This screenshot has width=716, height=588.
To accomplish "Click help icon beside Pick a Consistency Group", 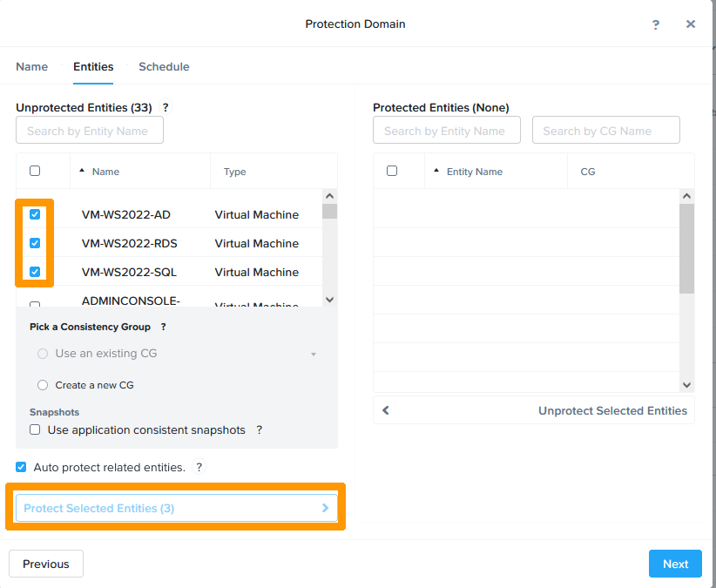I will [x=163, y=327].
